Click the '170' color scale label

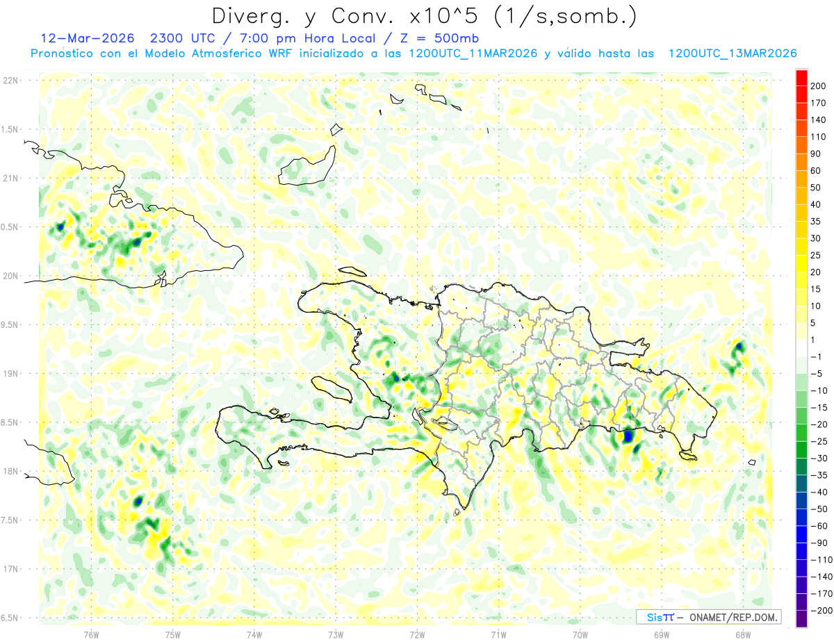point(819,103)
